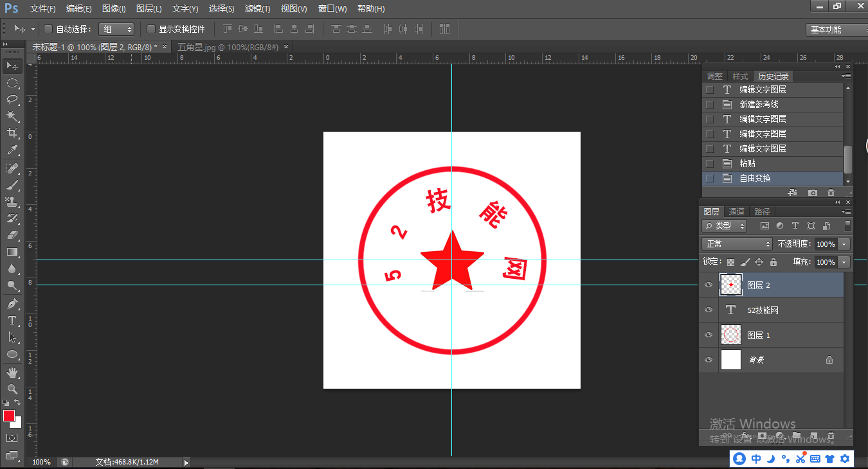
Task: Open the 基本功能 workspace dropdown
Action: click(836, 30)
